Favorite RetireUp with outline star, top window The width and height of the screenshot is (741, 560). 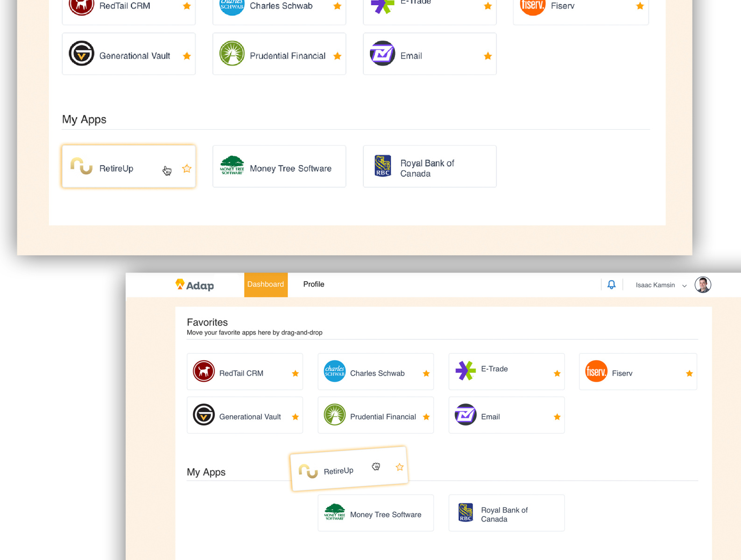click(187, 168)
